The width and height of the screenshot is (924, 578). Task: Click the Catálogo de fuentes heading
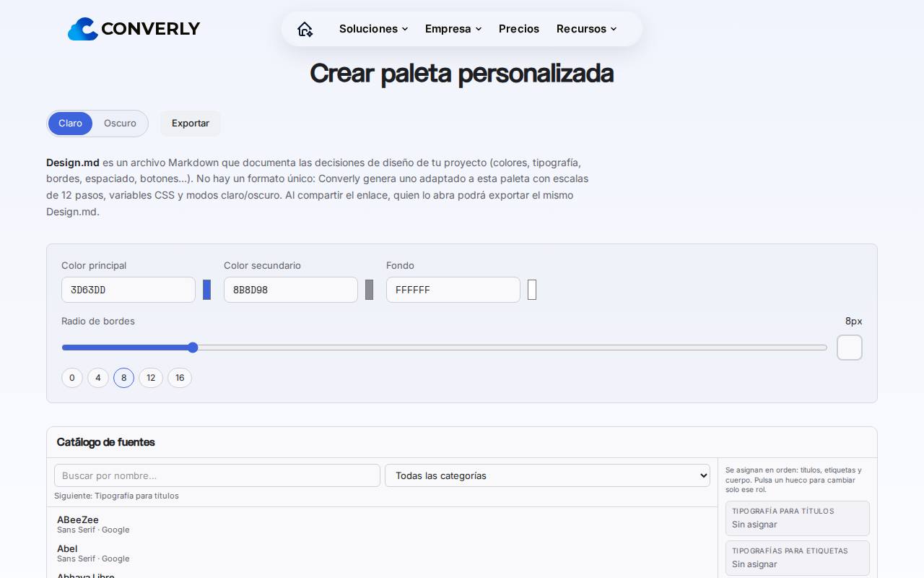coord(106,442)
